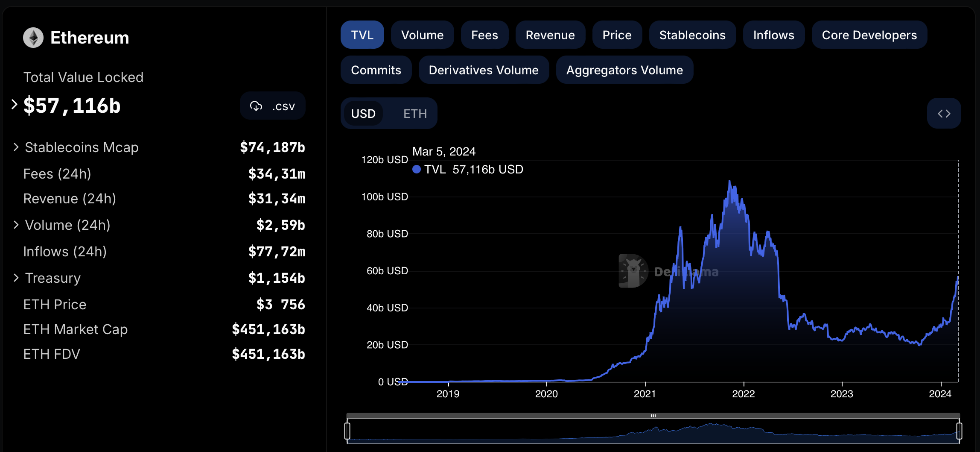
Task: Click the ETH FDV label
Action: [x=52, y=354]
